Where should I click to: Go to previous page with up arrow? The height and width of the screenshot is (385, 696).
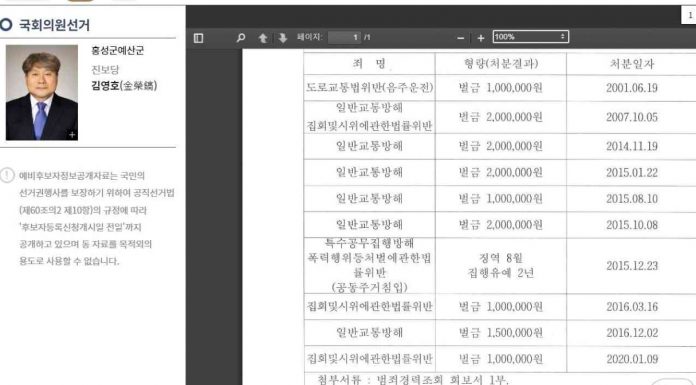(263, 38)
